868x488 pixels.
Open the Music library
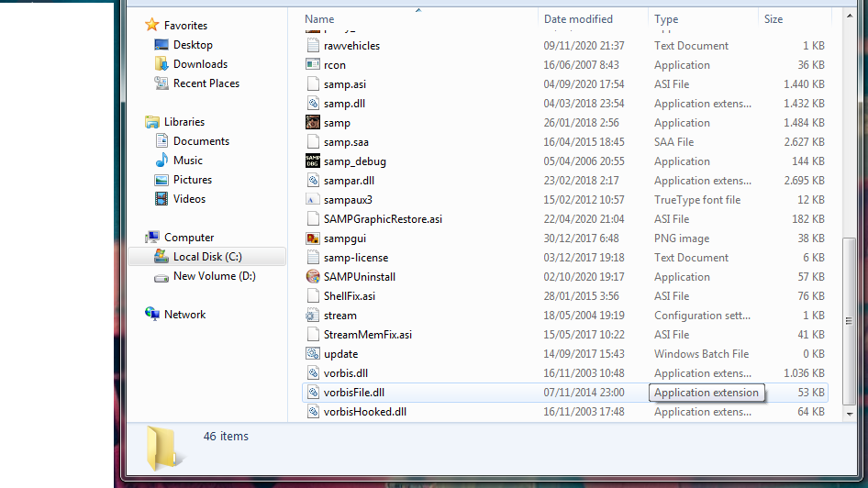[x=188, y=161]
